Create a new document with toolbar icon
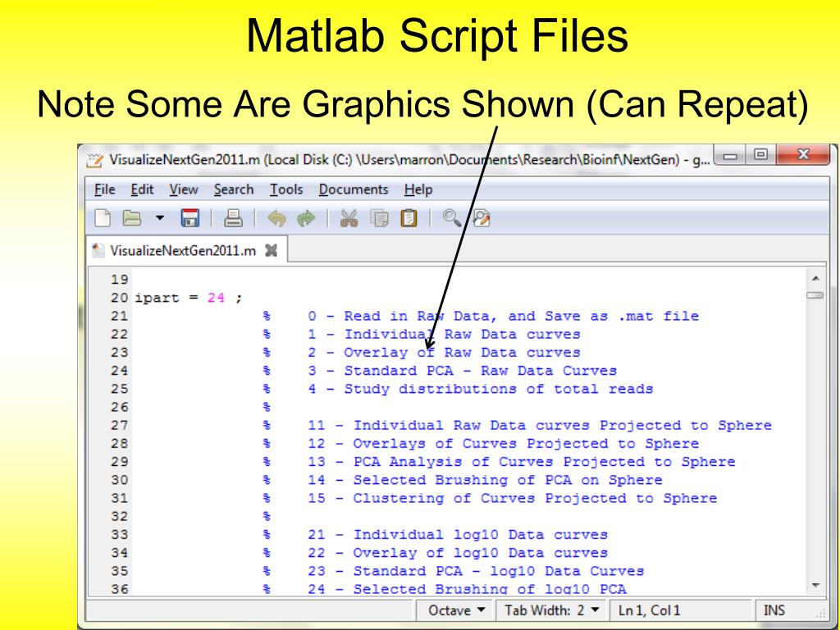This screenshot has height=630, width=840. click(103, 218)
